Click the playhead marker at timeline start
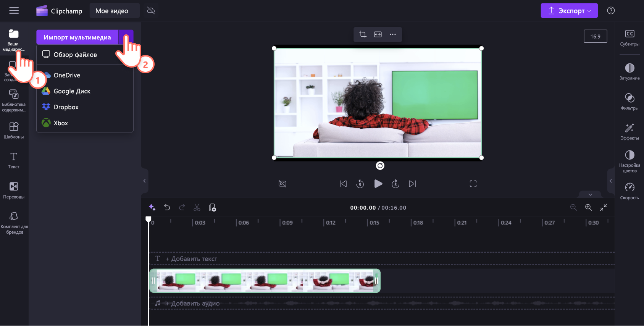Image resolution: width=644 pixels, height=326 pixels. (148, 219)
